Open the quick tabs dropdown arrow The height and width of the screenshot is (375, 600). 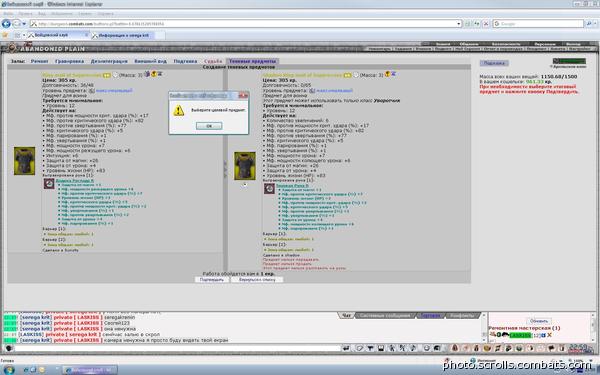click(x=24, y=35)
